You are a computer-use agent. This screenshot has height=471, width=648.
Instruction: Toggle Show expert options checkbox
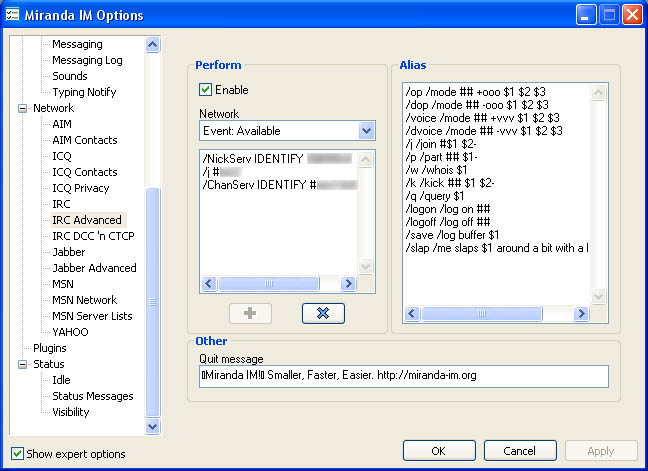(x=17, y=454)
